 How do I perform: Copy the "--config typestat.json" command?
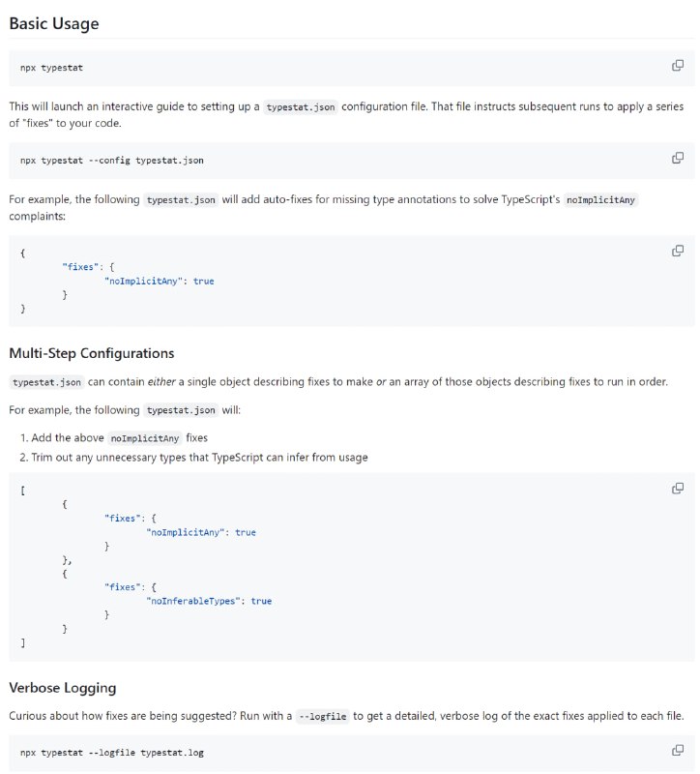point(678,158)
